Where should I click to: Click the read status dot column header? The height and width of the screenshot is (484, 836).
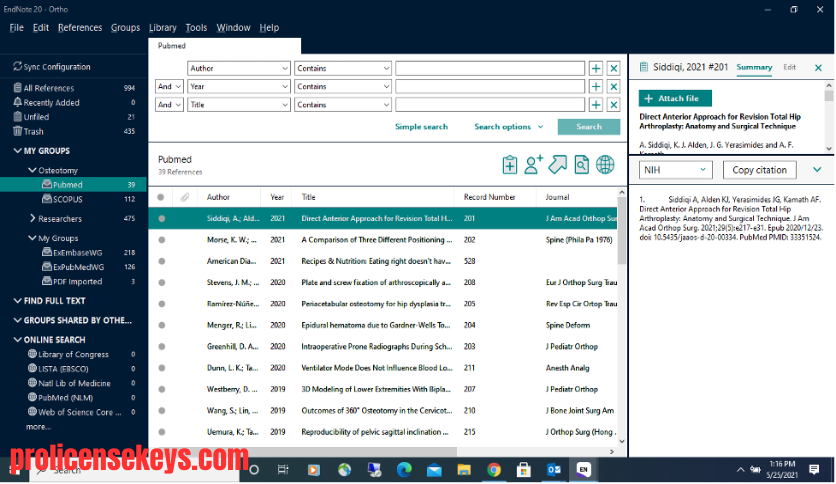[161, 197]
